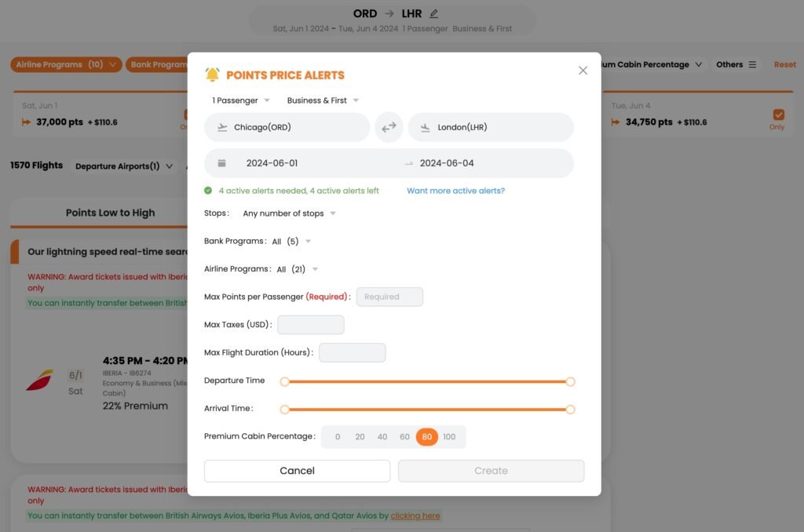Select premium cabin percentage 0

coord(338,437)
